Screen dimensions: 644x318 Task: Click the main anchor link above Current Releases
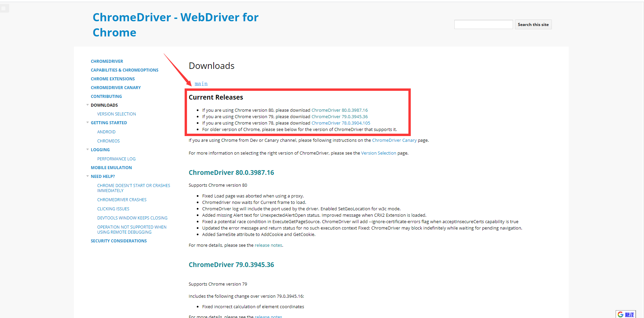tap(201, 84)
